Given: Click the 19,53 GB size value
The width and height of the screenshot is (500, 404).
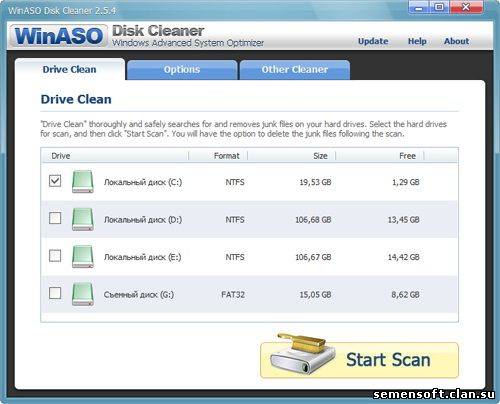Looking at the screenshot, I should 315,182.
